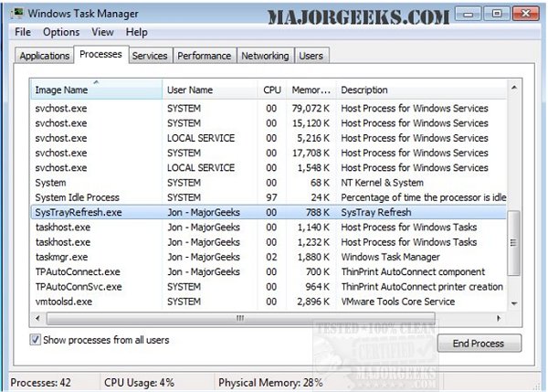Sort by Image Name column header
Image resolution: width=548 pixels, height=392 pixels.
(96, 90)
